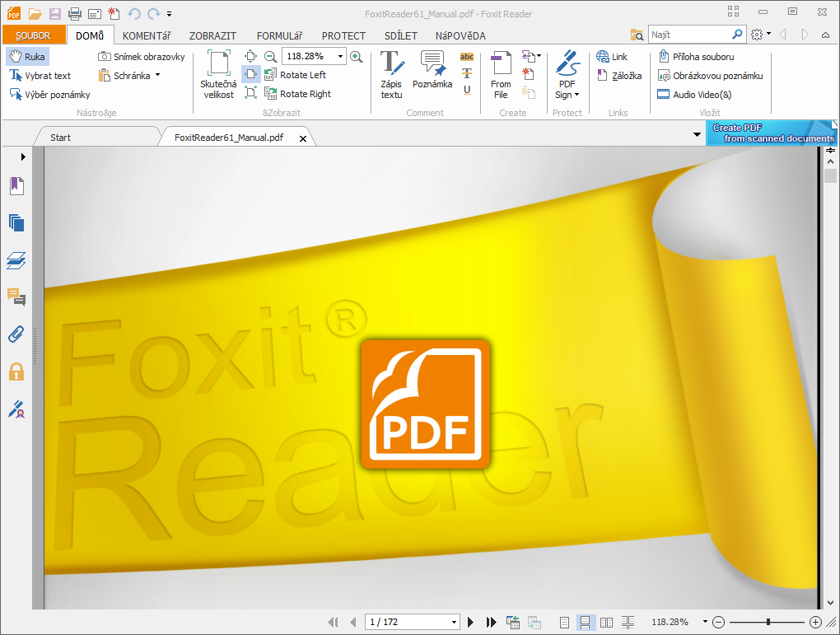Open the NáPOVěDA help tab
The width and height of the screenshot is (840, 635).
click(x=460, y=35)
